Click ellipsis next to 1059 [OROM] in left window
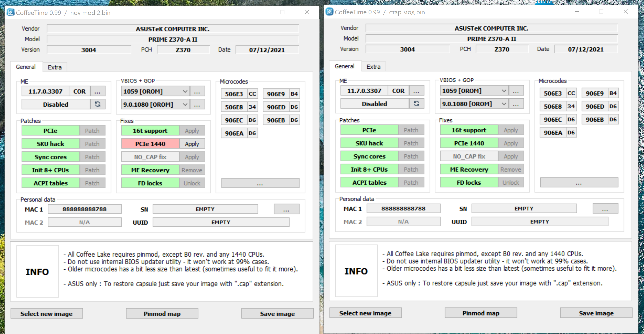The height and width of the screenshot is (334, 644). tap(197, 91)
